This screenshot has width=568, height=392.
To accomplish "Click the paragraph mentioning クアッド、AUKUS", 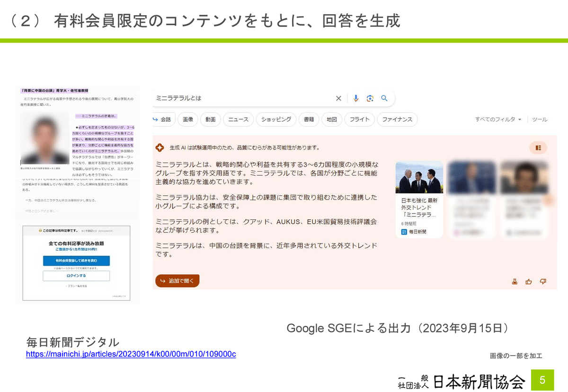I will [x=266, y=226].
